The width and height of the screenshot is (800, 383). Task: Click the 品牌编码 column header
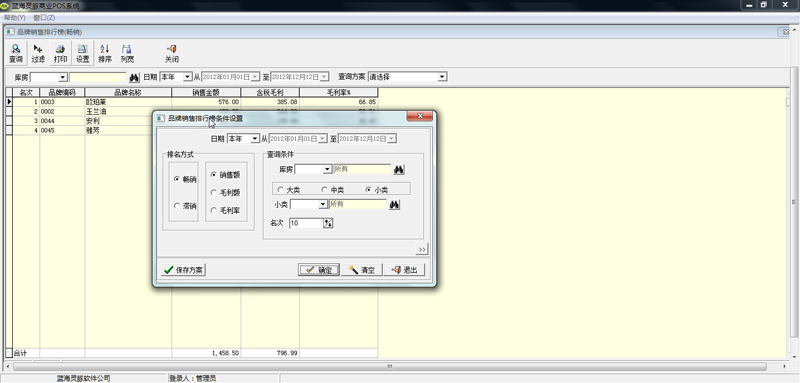tap(62, 92)
